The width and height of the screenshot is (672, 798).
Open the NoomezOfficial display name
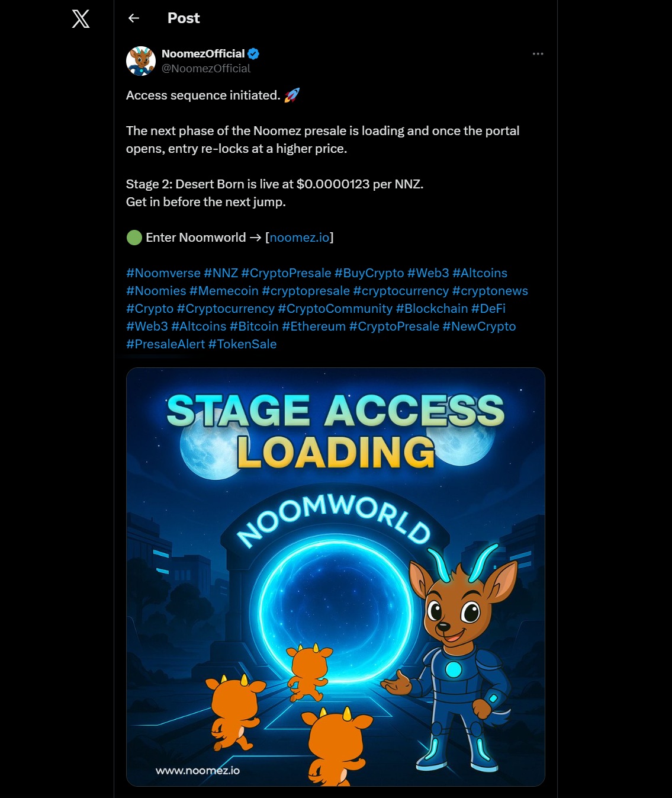click(203, 54)
